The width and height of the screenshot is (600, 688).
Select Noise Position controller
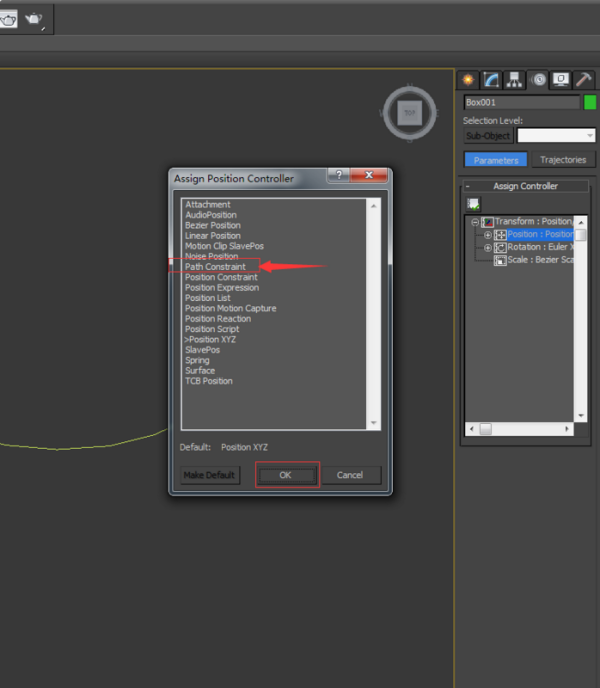coord(212,256)
